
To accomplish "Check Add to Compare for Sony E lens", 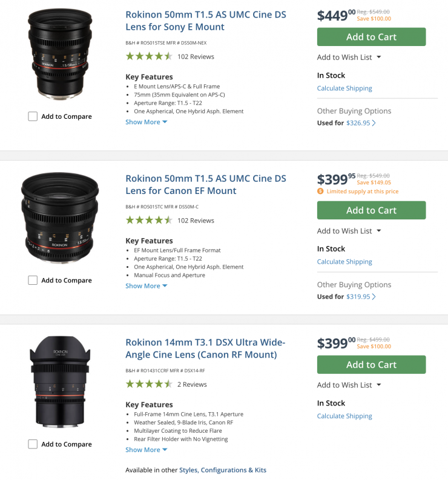I will [33, 116].
